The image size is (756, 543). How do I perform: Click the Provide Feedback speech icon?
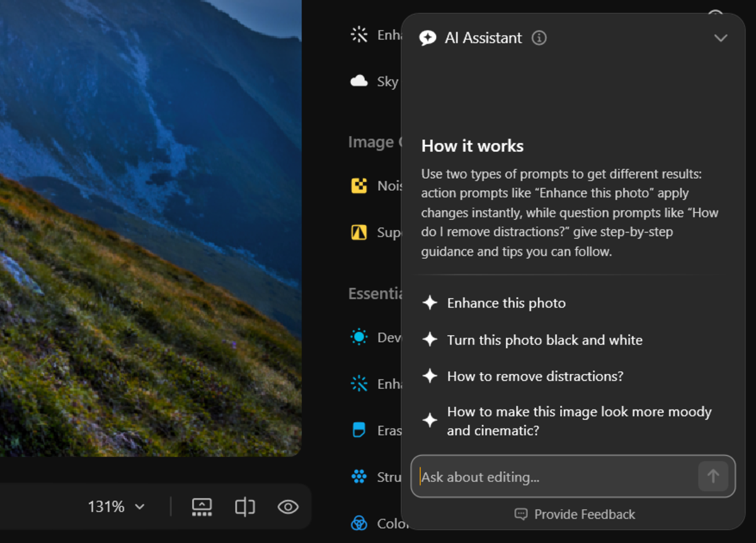(521, 515)
